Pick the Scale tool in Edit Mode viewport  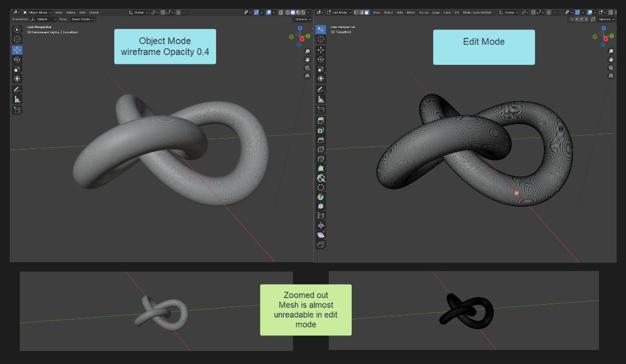tap(321, 69)
